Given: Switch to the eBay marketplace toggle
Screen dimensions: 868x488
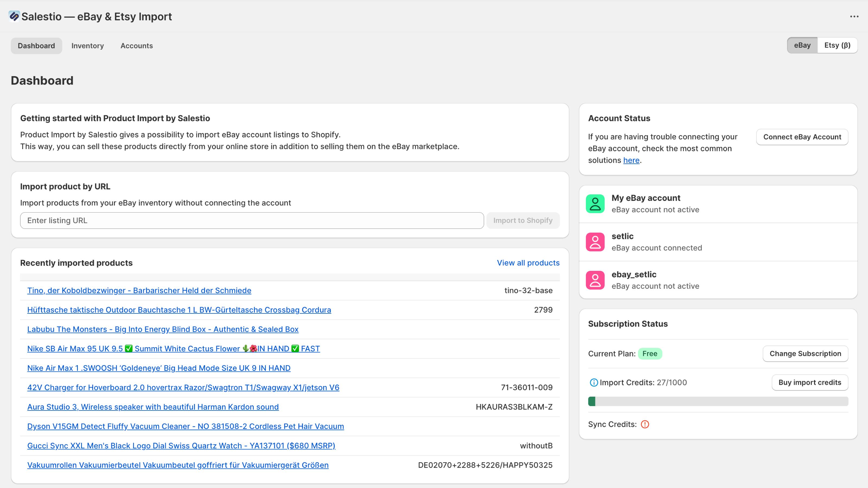Looking at the screenshot, I should [802, 45].
